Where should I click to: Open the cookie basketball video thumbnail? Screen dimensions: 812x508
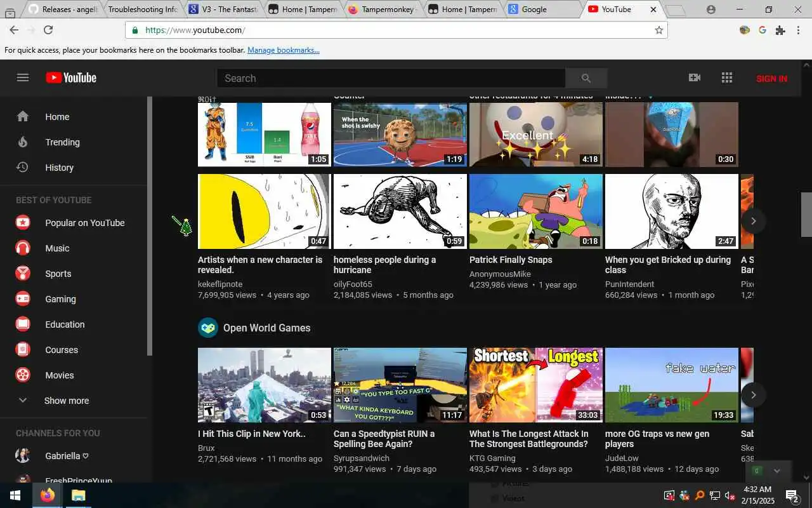400,134
